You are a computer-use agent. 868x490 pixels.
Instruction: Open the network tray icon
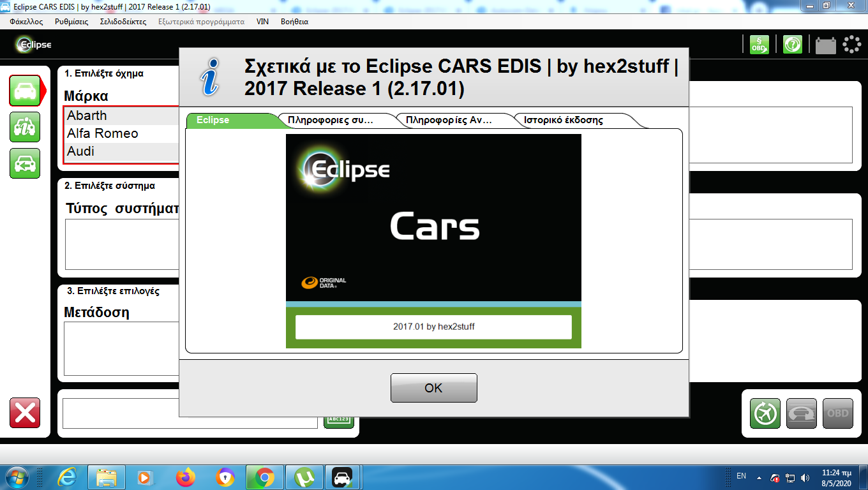click(790, 477)
